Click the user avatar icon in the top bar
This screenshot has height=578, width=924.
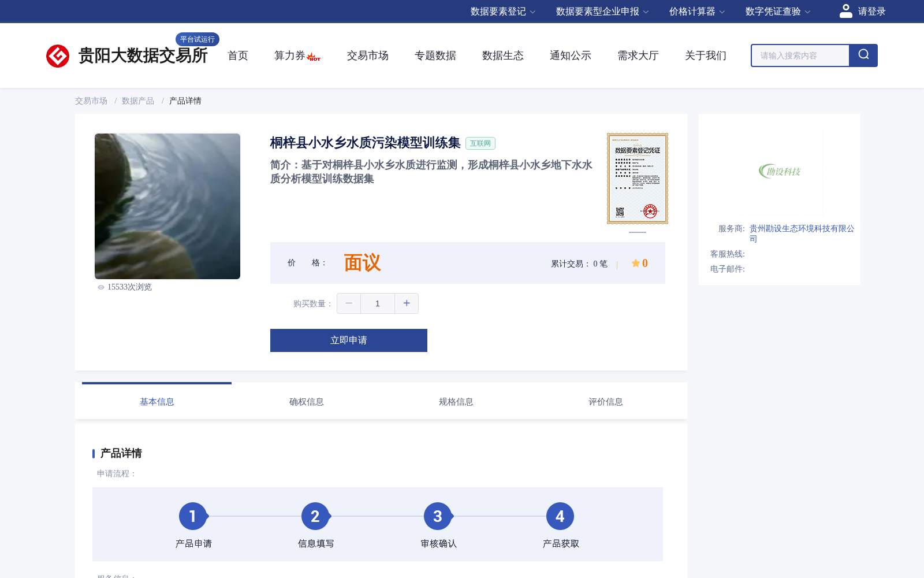tap(845, 11)
